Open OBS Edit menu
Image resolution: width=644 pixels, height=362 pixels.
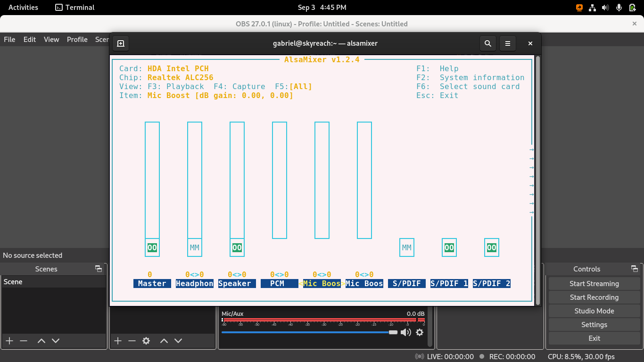point(30,40)
